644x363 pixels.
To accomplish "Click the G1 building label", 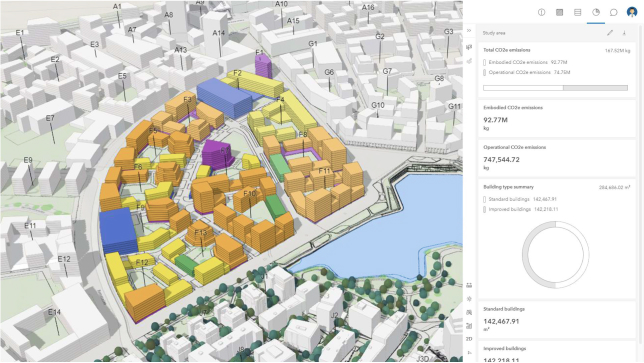I will tap(313, 44).
